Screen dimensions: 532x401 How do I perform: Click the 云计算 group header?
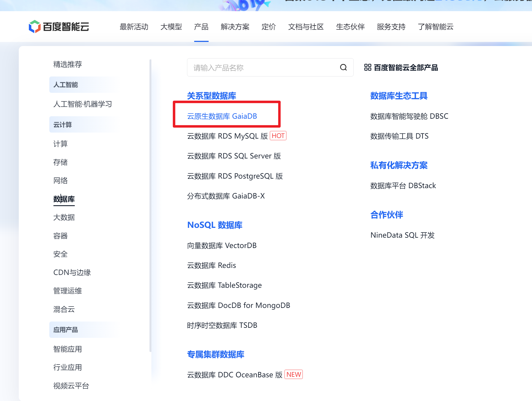(x=84, y=124)
